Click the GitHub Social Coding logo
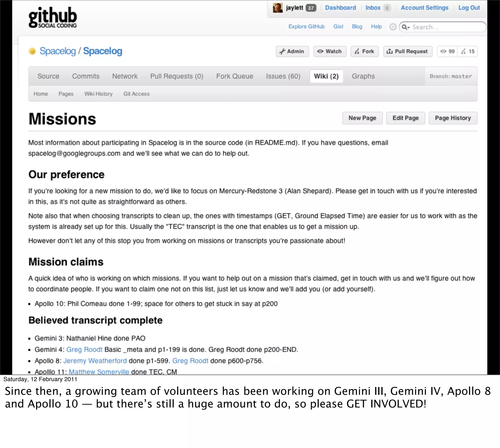The image size is (500, 448). pyautogui.click(x=52, y=18)
